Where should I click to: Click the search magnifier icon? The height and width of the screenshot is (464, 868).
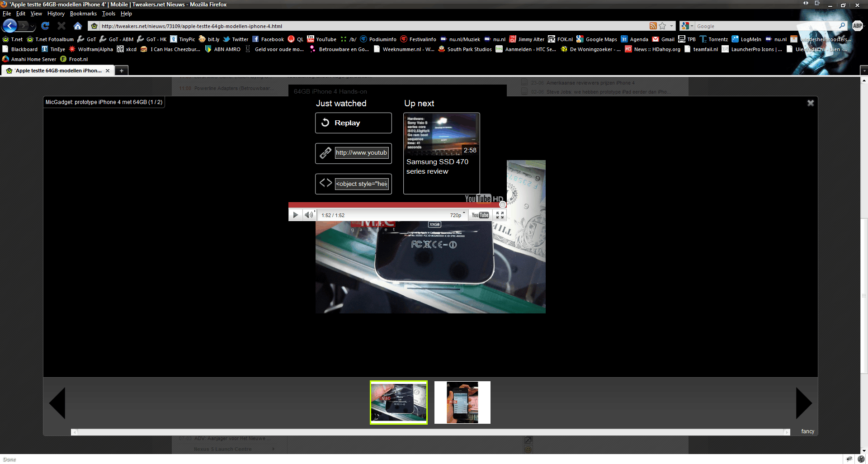coord(842,26)
